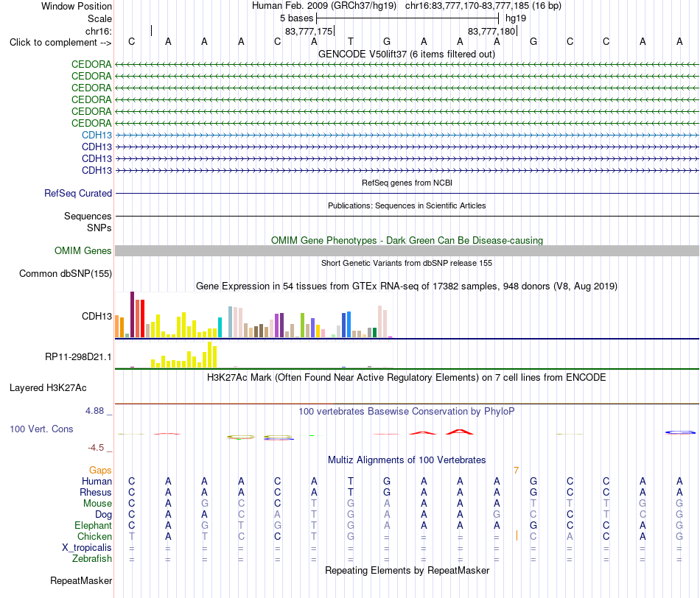Open 'Multiz Alignments of 100 Vertebrates' title

pyautogui.click(x=407, y=460)
